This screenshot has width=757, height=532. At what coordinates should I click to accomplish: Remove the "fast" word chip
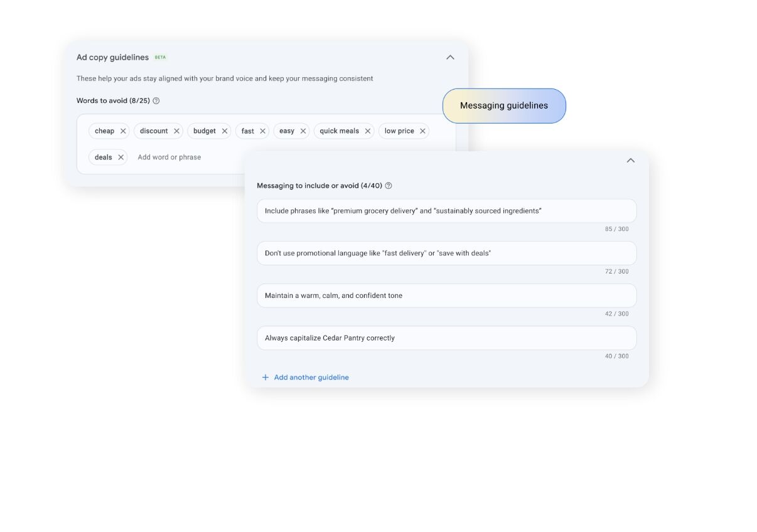coord(262,131)
